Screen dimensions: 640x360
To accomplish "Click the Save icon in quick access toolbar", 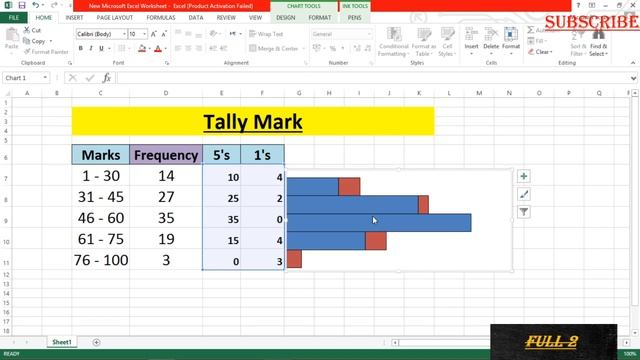I will point(22,5).
